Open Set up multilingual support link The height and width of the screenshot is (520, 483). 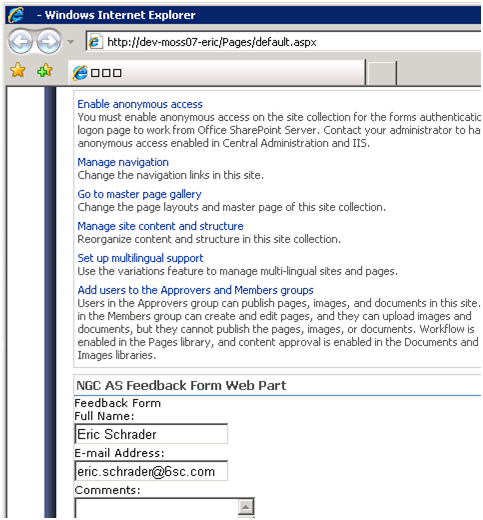click(140, 258)
